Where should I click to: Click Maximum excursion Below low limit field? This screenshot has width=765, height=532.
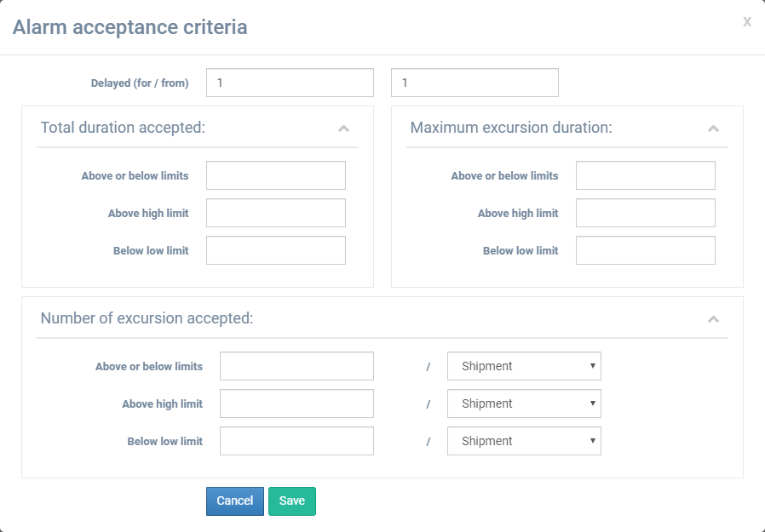(x=646, y=250)
